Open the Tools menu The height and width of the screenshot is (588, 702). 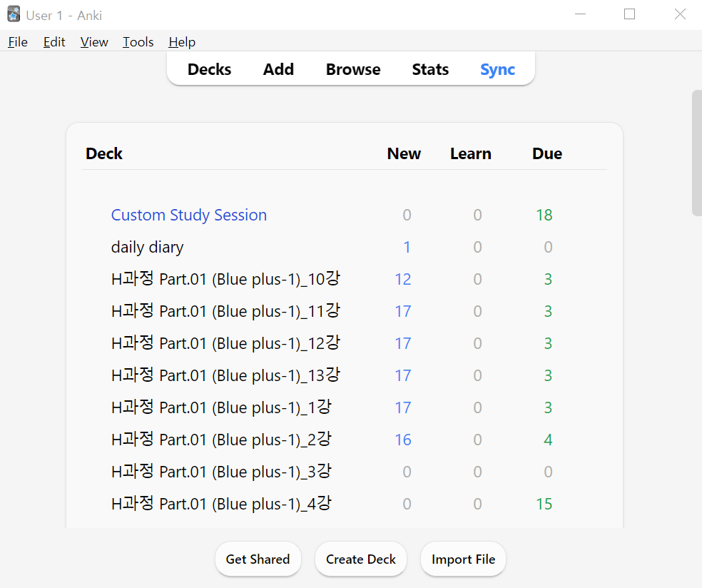click(138, 42)
